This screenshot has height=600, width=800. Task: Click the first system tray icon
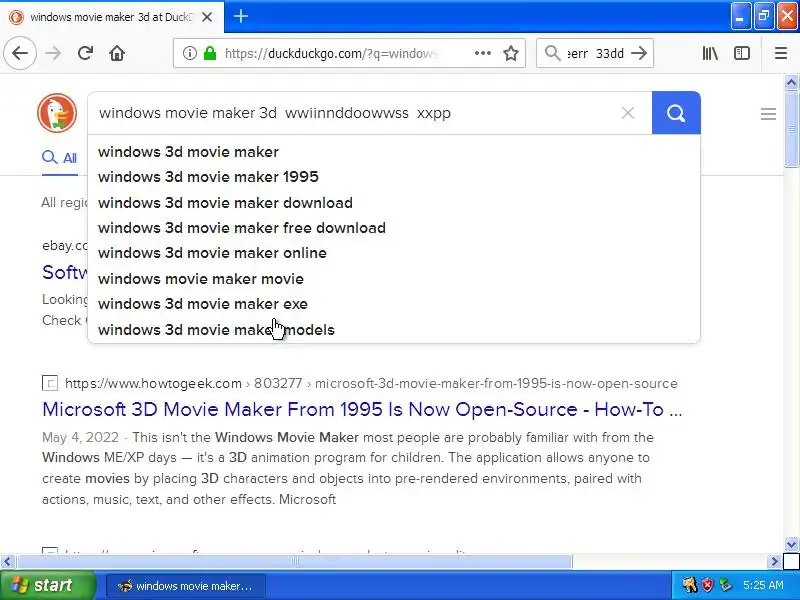point(690,585)
